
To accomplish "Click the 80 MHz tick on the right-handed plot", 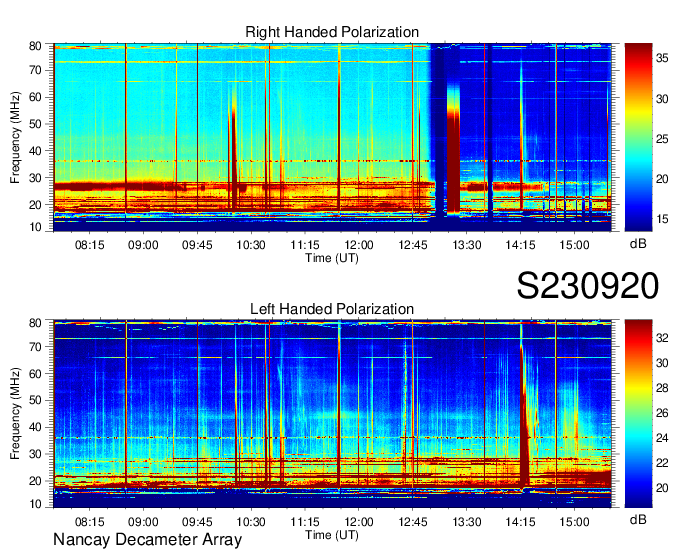I will point(35,46).
